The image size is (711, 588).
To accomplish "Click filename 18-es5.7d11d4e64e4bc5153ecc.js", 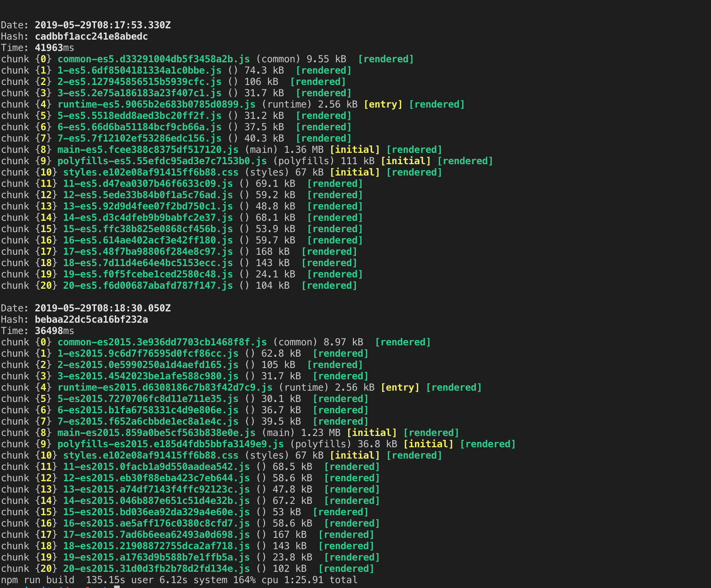I will point(148,263).
